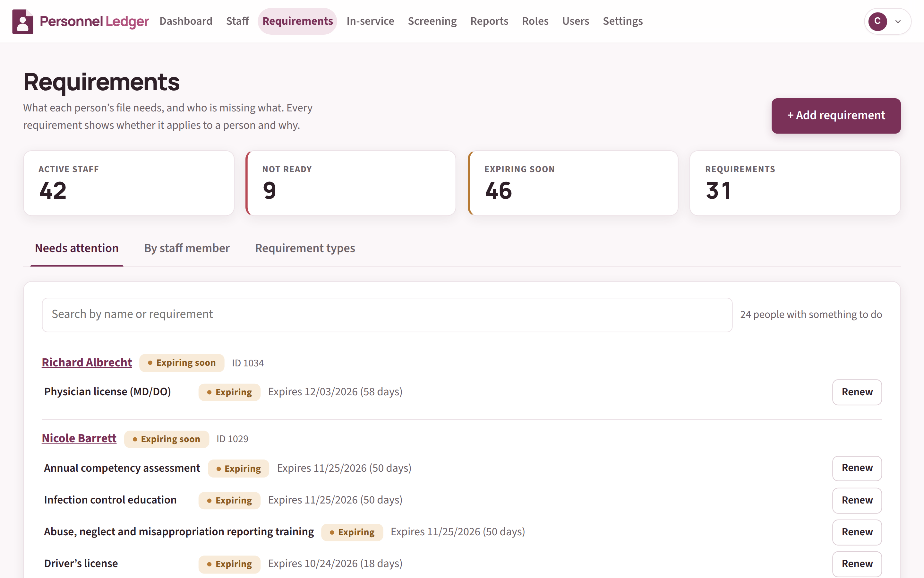Open the Staff nav item
The height and width of the screenshot is (578, 924).
click(237, 21)
